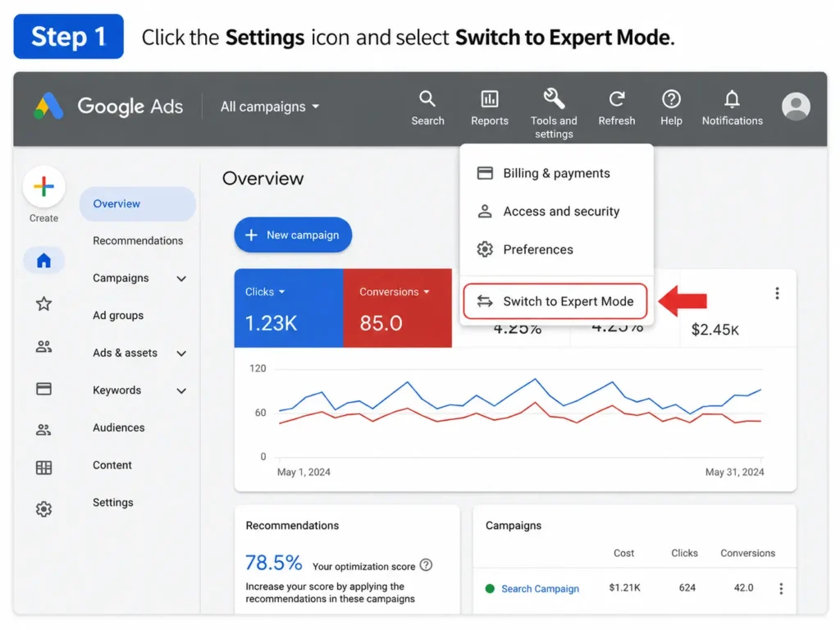Open the Help icon
This screenshot has height=630, width=840.
pyautogui.click(x=671, y=99)
